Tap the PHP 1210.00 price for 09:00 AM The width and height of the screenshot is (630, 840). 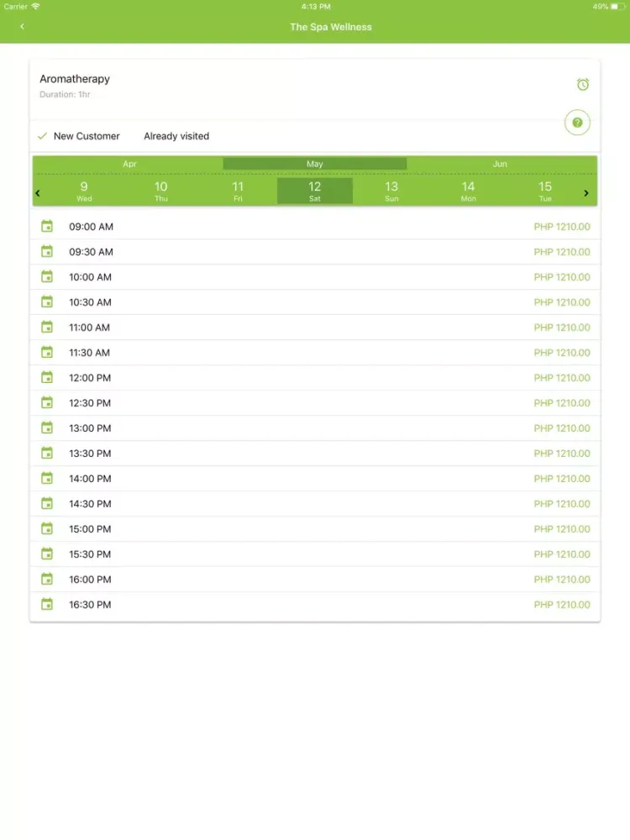point(562,227)
